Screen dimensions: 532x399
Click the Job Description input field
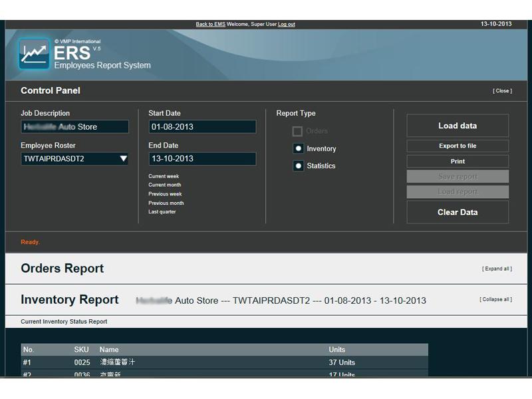(74, 126)
